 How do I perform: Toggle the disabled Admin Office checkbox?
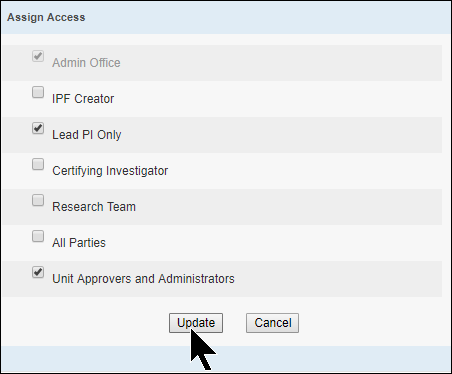(38, 56)
